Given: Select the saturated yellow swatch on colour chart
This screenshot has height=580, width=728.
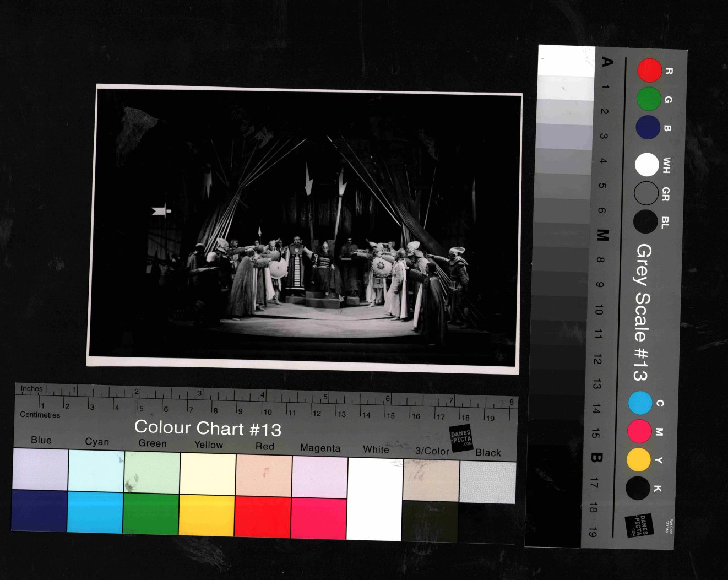Looking at the screenshot, I should pos(207,516).
